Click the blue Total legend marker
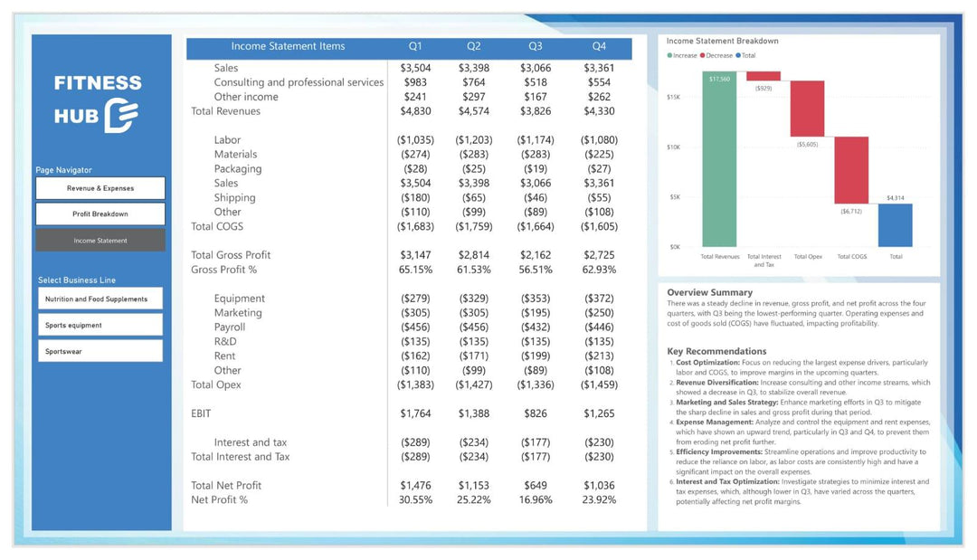 738,56
